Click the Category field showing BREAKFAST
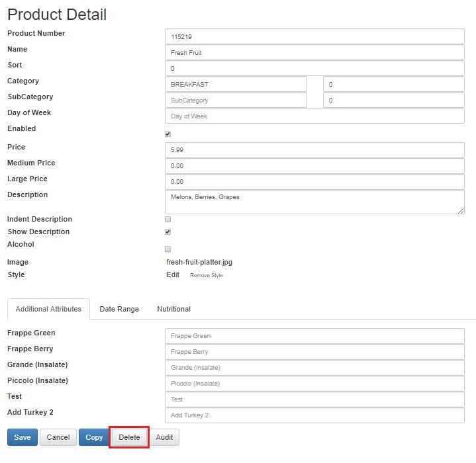 (236, 84)
